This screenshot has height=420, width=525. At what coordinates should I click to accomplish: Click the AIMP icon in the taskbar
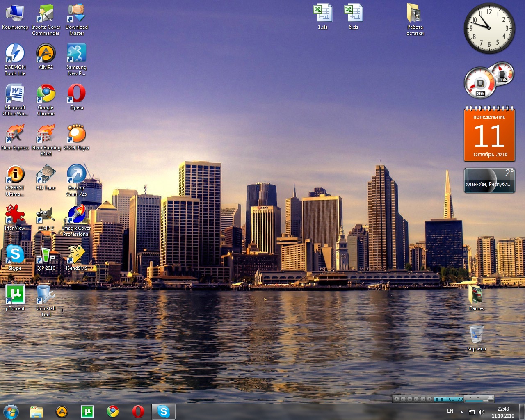(x=62, y=411)
